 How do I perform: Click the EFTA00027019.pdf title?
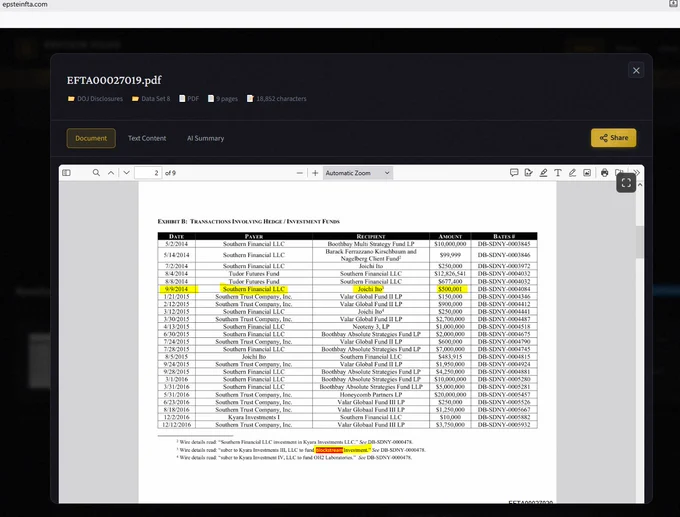(114, 80)
